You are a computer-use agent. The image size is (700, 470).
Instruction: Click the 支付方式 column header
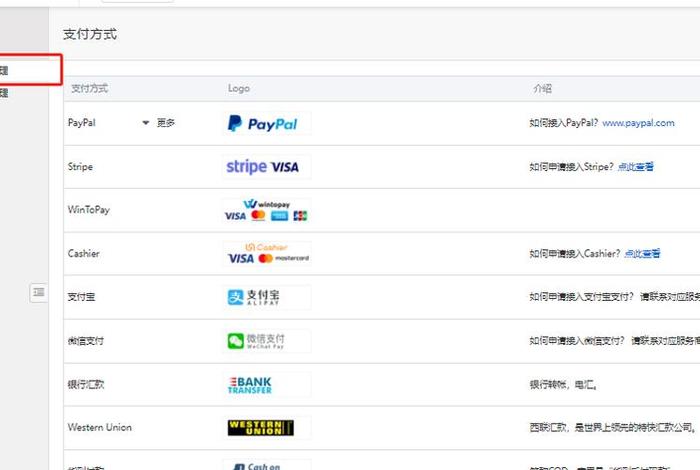click(x=89, y=88)
